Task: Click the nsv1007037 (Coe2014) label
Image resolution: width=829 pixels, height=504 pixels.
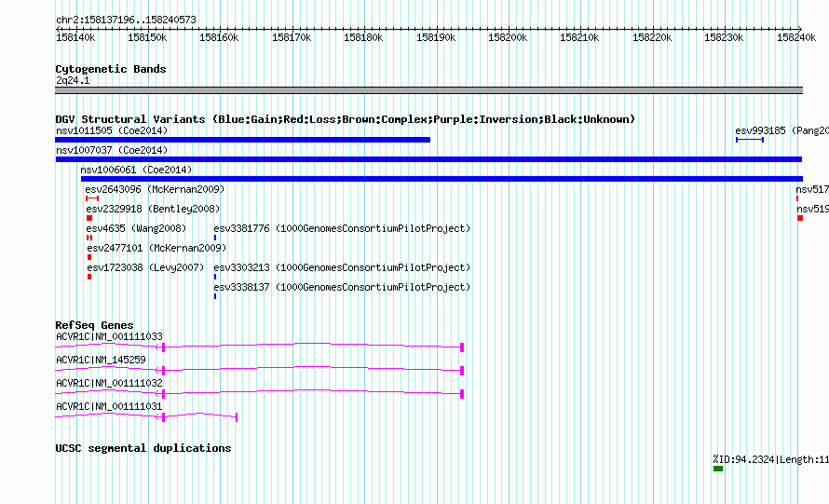Action: [x=112, y=150]
